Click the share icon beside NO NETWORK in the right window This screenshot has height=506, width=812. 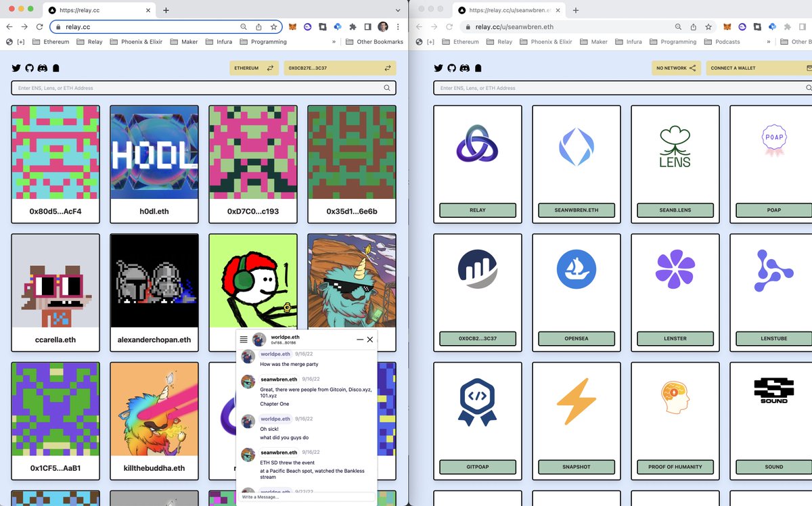(692, 68)
